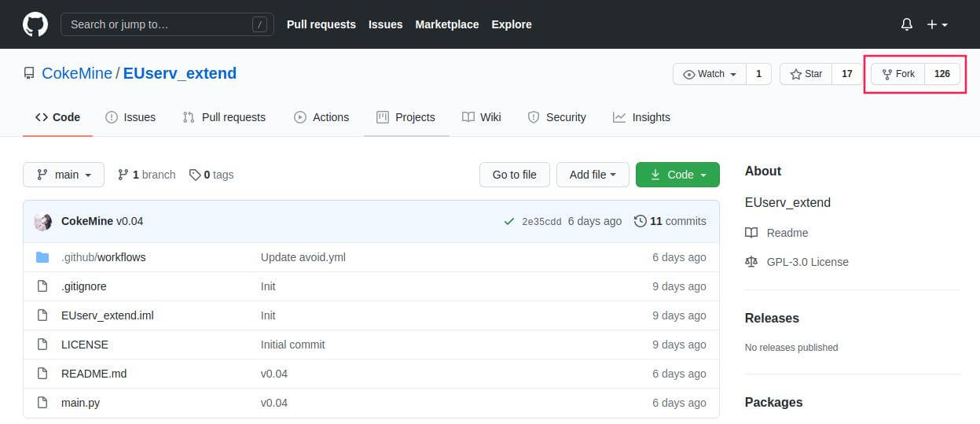Screen dimensions: 980x424
Task: Switch to the Wiki tab
Action: point(481,117)
